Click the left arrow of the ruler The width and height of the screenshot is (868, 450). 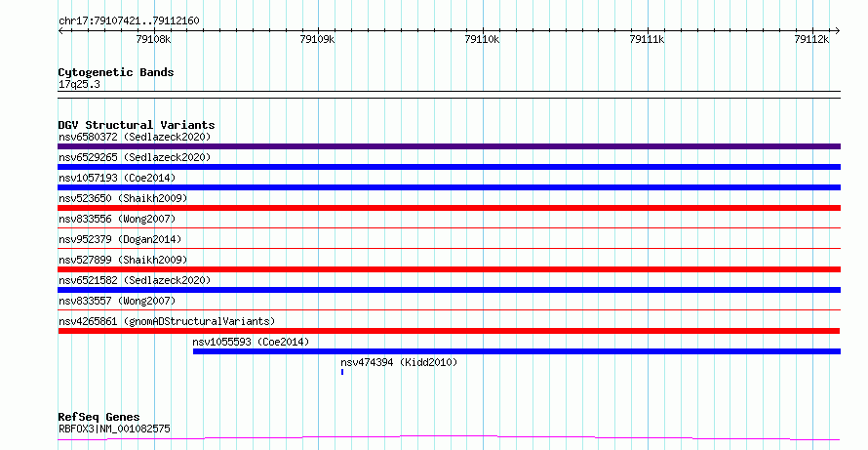pyautogui.click(x=60, y=31)
